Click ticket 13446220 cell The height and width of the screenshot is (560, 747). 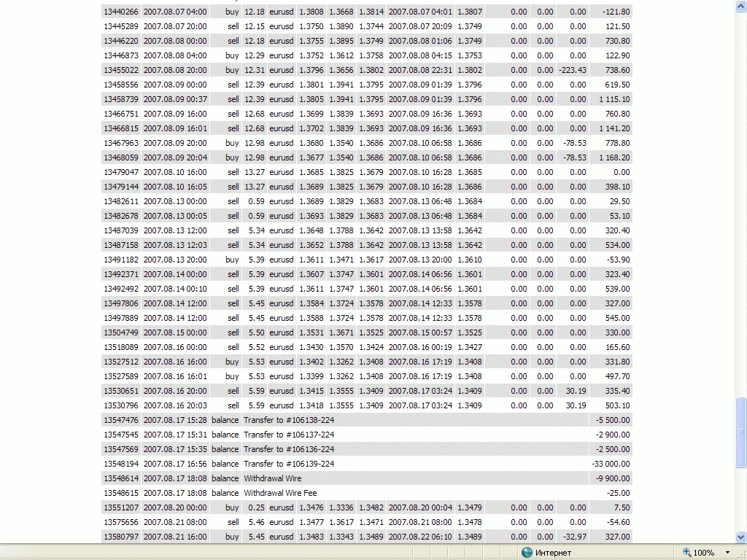point(121,41)
